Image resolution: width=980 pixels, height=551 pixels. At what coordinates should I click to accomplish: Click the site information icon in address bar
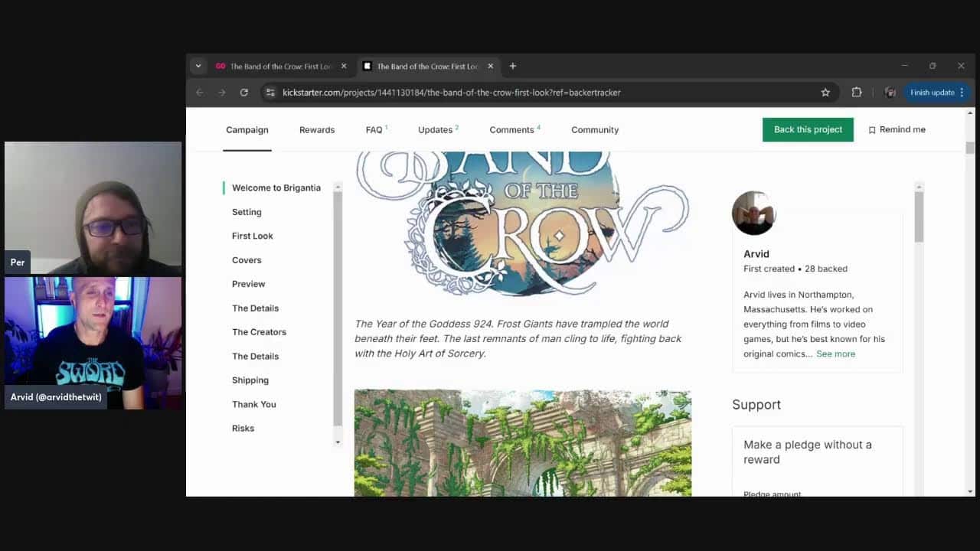(x=269, y=93)
